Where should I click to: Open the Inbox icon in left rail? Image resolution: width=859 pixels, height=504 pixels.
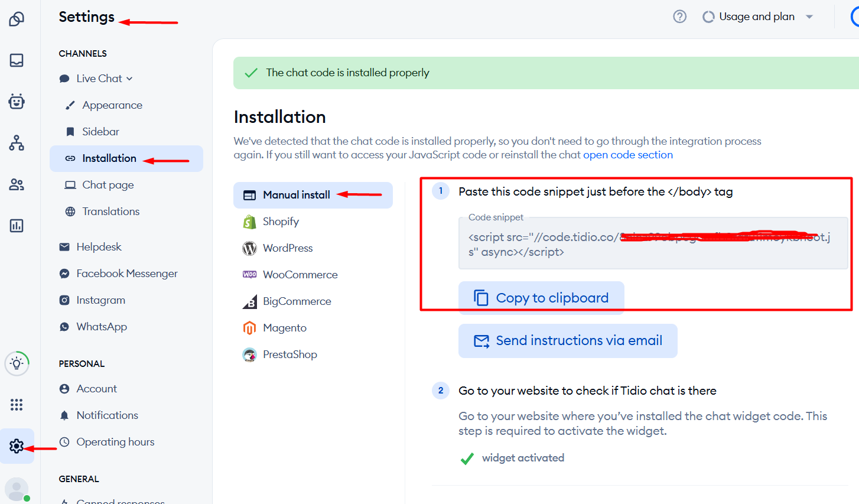coord(17,60)
